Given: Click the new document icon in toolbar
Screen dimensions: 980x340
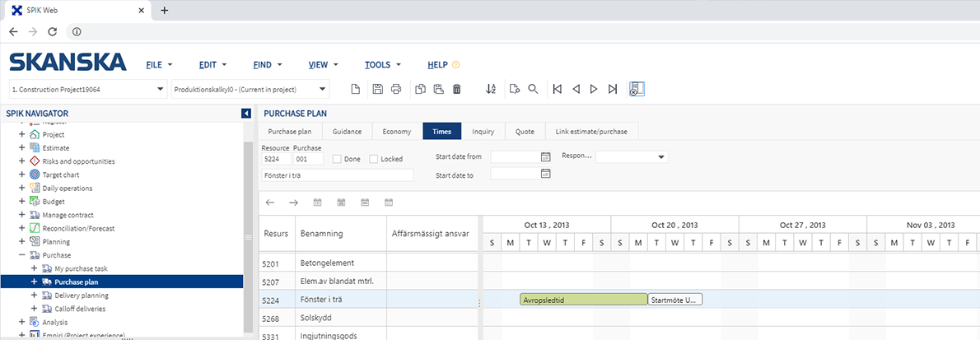Looking at the screenshot, I should (355, 90).
